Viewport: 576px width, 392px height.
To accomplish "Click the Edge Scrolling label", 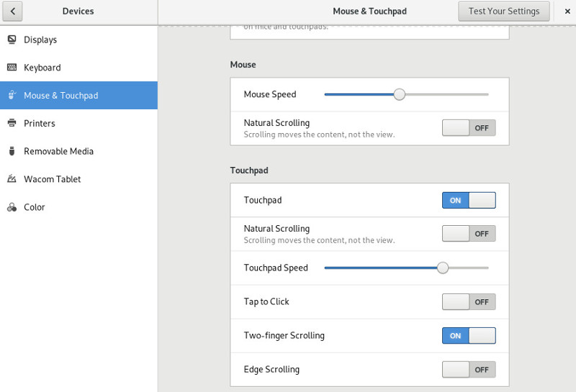I will pyautogui.click(x=271, y=369).
